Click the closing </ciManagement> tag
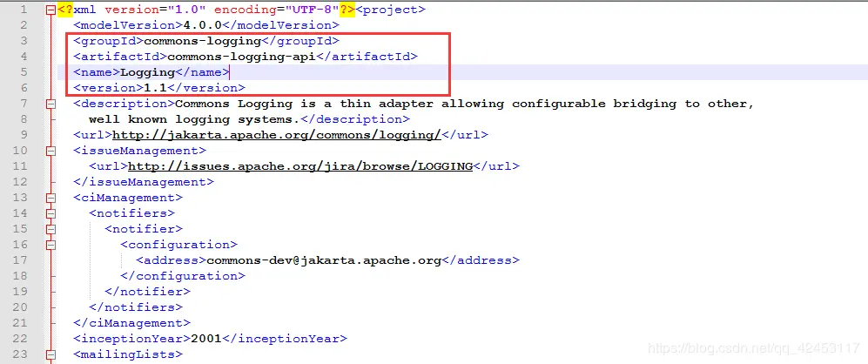 (x=131, y=323)
